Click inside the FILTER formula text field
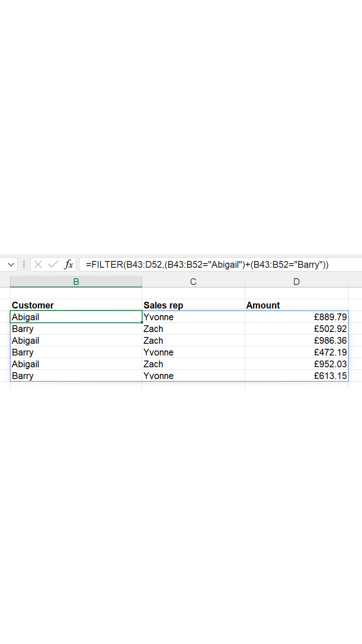The height and width of the screenshot is (644, 362). [207, 264]
